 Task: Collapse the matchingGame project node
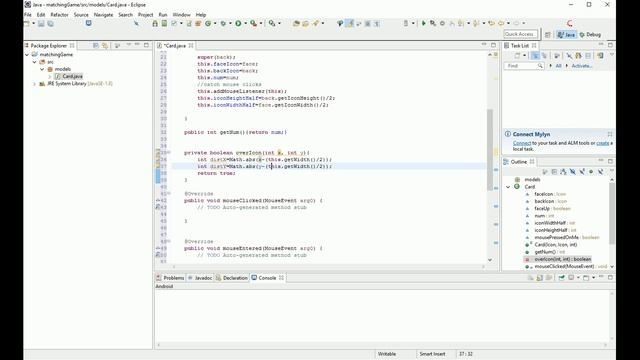27,55
